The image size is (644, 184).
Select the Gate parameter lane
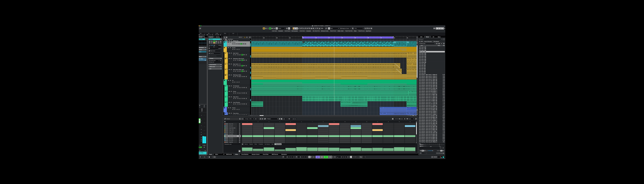(272, 144)
